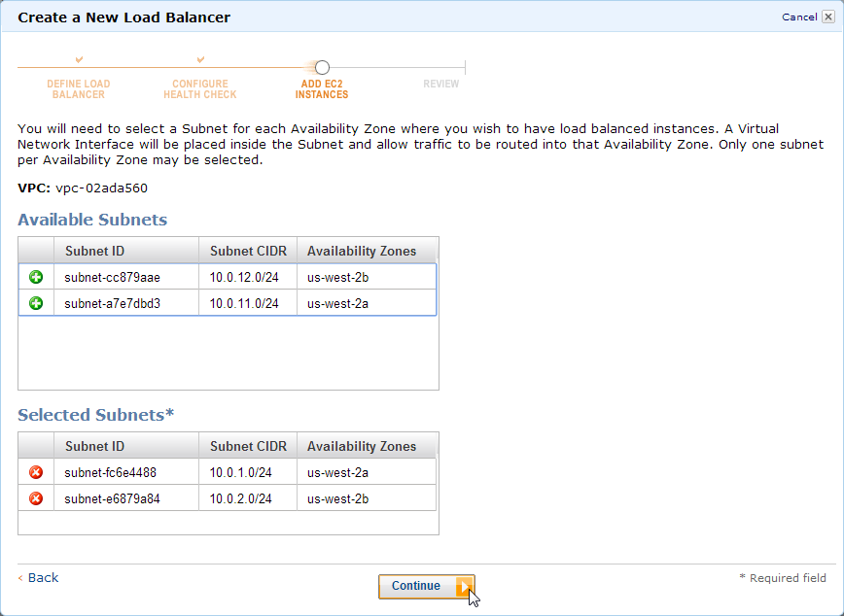Click the Subnet ID column header
The image size is (844, 616).
[93, 251]
